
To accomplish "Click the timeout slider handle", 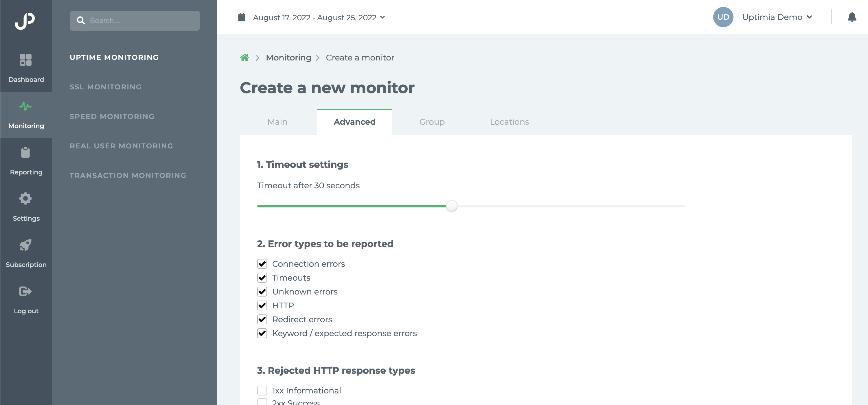I will 452,205.
